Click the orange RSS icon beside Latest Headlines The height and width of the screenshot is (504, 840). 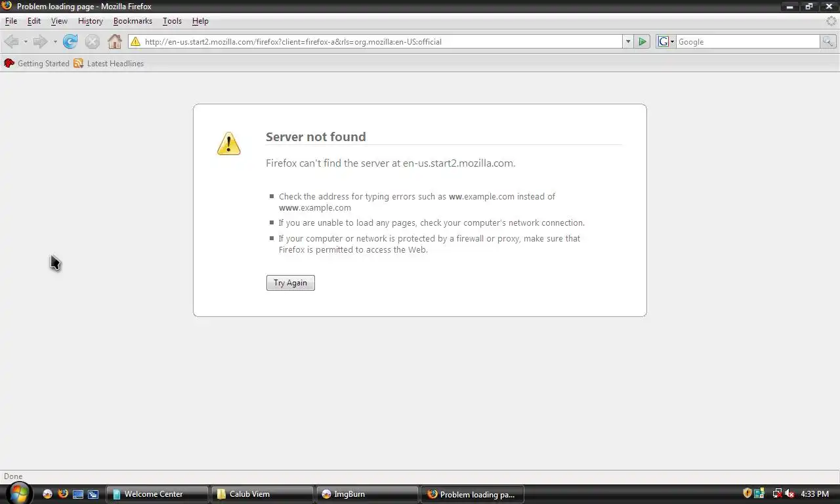pyautogui.click(x=79, y=64)
